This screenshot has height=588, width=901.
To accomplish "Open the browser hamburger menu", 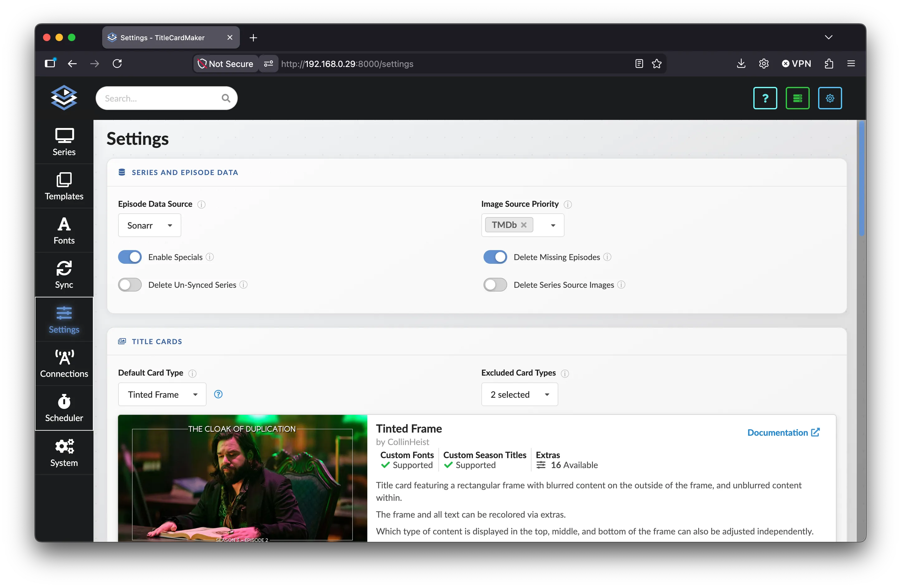I will pyautogui.click(x=851, y=64).
